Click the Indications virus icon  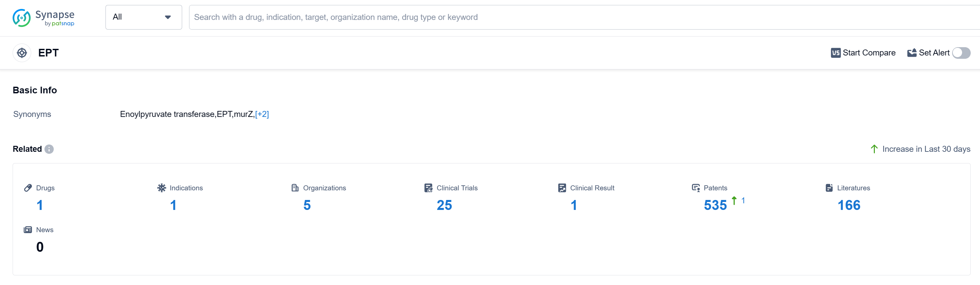(x=162, y=188)
